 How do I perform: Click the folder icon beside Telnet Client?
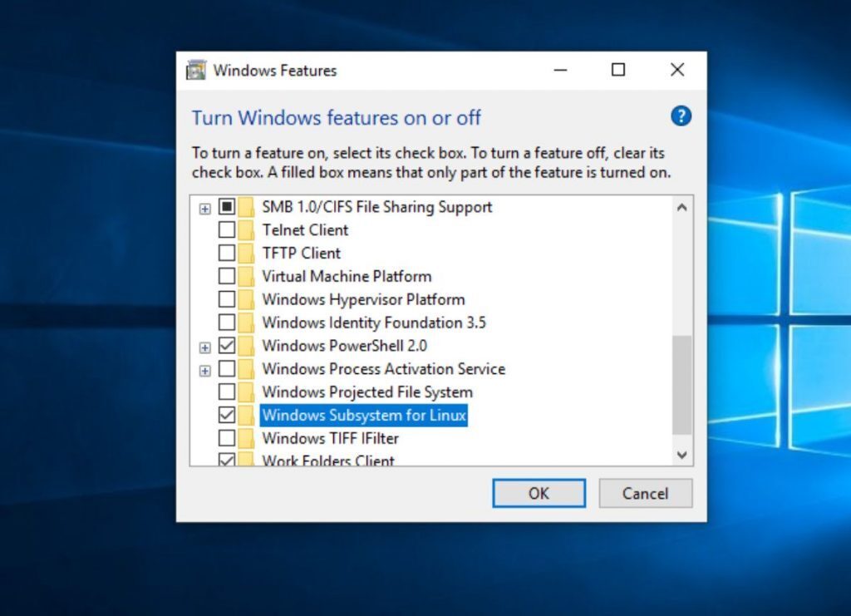click(x=246, y=230)
